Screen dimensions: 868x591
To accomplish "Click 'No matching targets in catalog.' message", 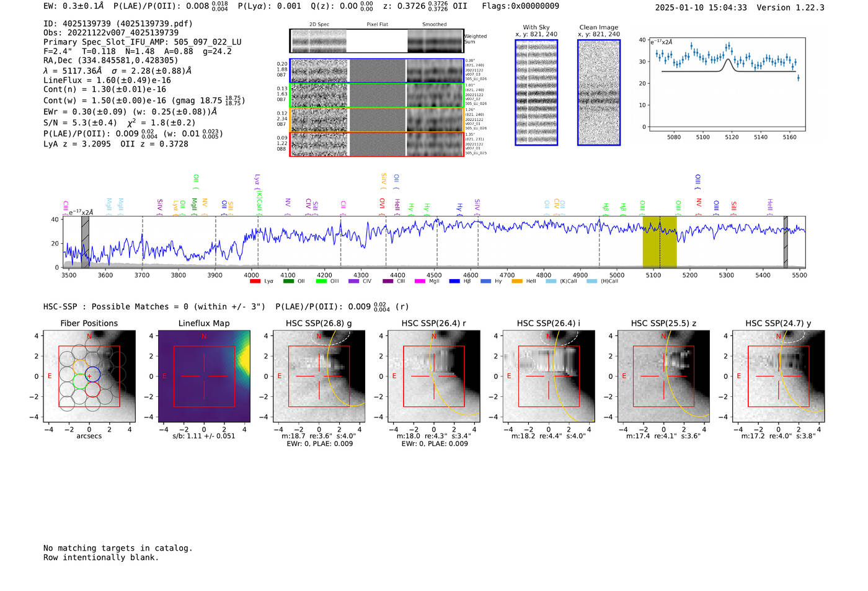I will click(x=118, y=548).
